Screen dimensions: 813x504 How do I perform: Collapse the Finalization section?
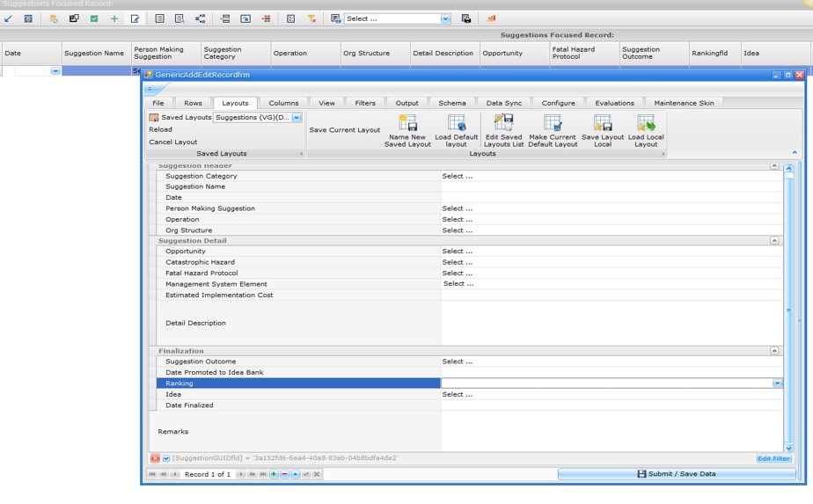[x=774, y=351]
